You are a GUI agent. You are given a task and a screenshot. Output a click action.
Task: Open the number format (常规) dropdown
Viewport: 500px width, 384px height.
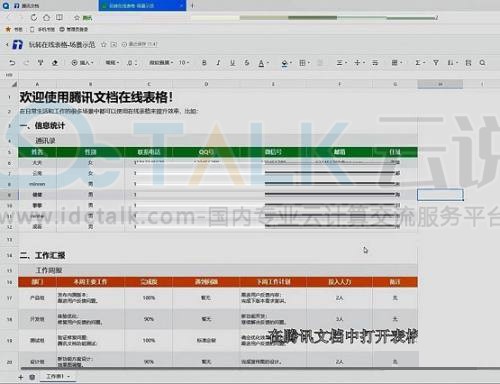point(112,63)
